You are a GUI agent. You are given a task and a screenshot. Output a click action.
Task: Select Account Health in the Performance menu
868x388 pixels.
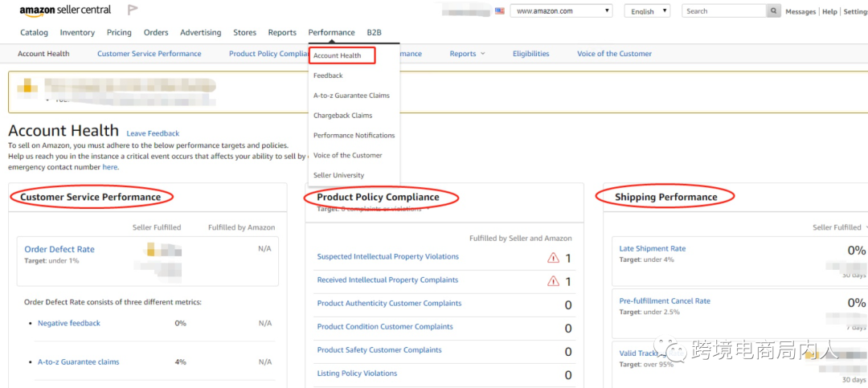[338, 56]
